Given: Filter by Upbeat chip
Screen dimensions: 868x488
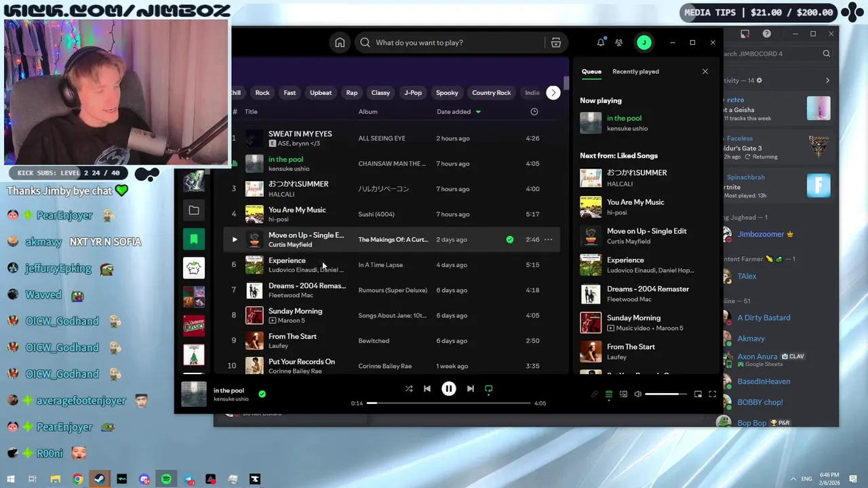Looking at the screenshot, I should pos(321,93).
